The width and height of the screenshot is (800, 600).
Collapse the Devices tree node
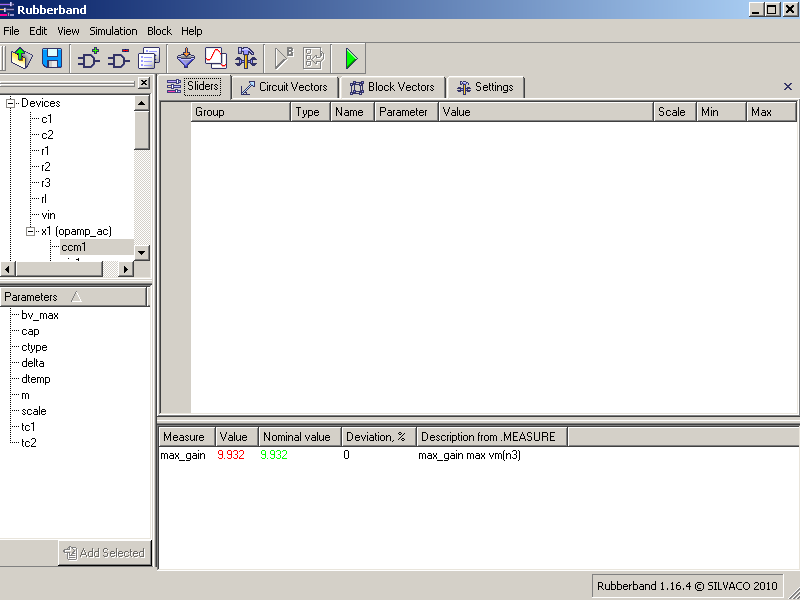click(x=10, y=103)
